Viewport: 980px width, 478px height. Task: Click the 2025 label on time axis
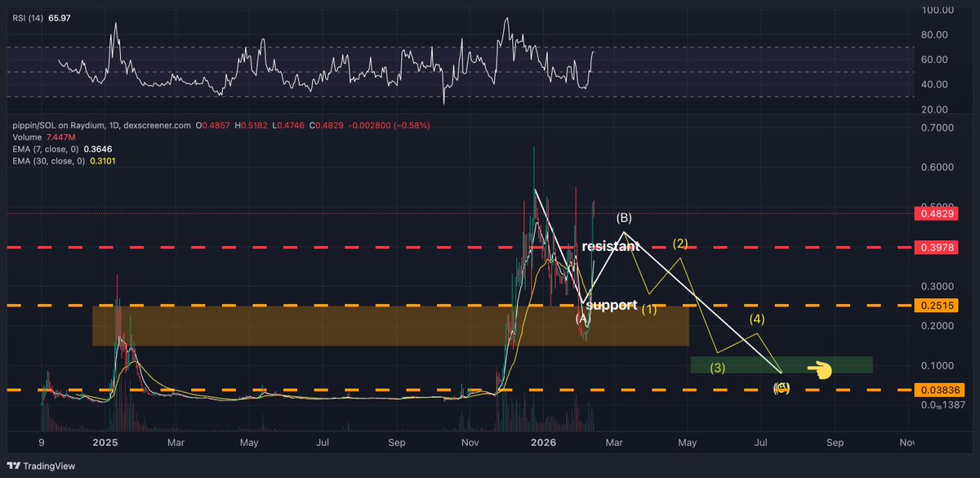point(105,442)
